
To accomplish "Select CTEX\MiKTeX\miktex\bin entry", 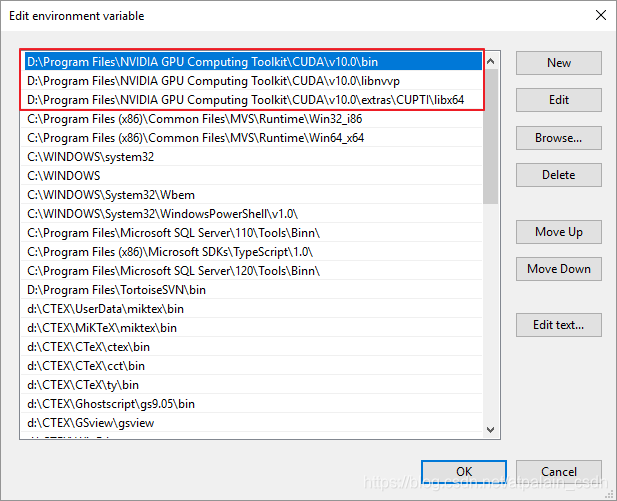I will (253, 328).
